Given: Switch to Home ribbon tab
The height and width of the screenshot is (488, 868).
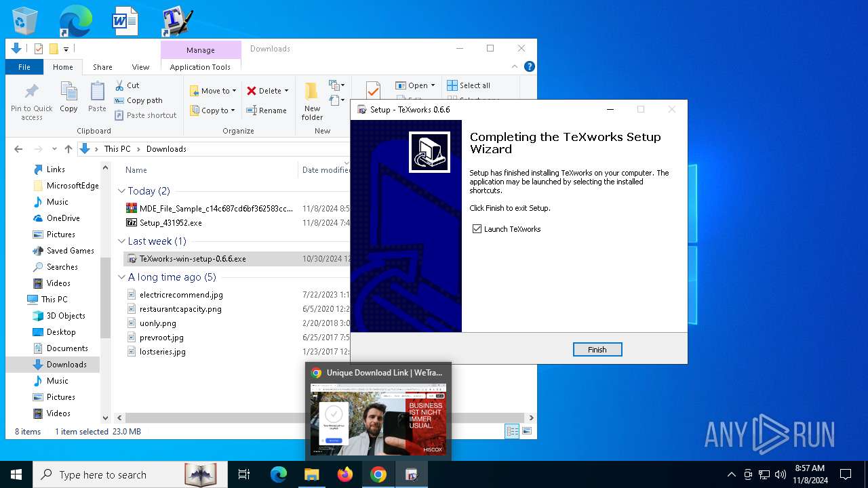Looking at the screenshot, I should pos(63,67).
